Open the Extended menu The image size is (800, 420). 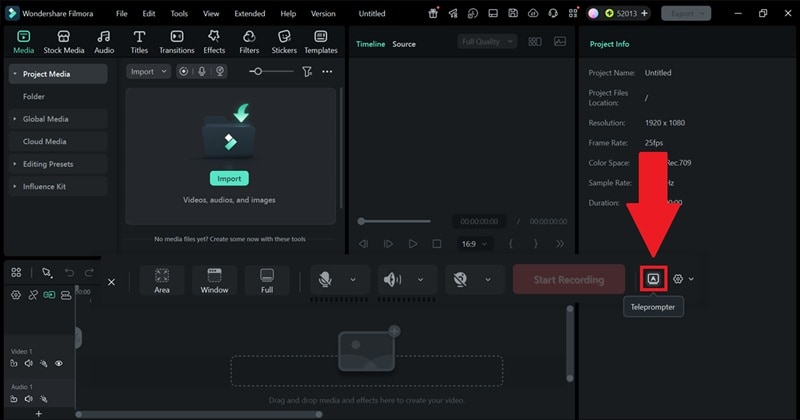tap(249, 14)
